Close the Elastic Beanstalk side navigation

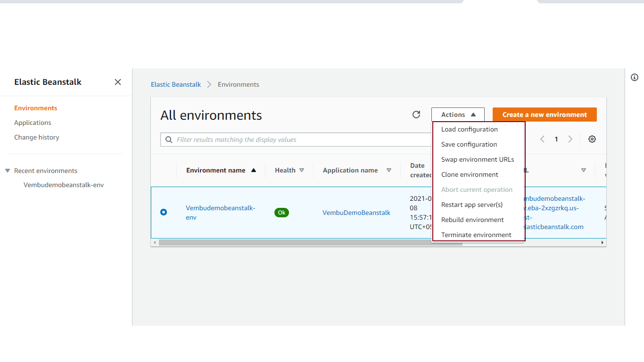[x=118, y=82]
